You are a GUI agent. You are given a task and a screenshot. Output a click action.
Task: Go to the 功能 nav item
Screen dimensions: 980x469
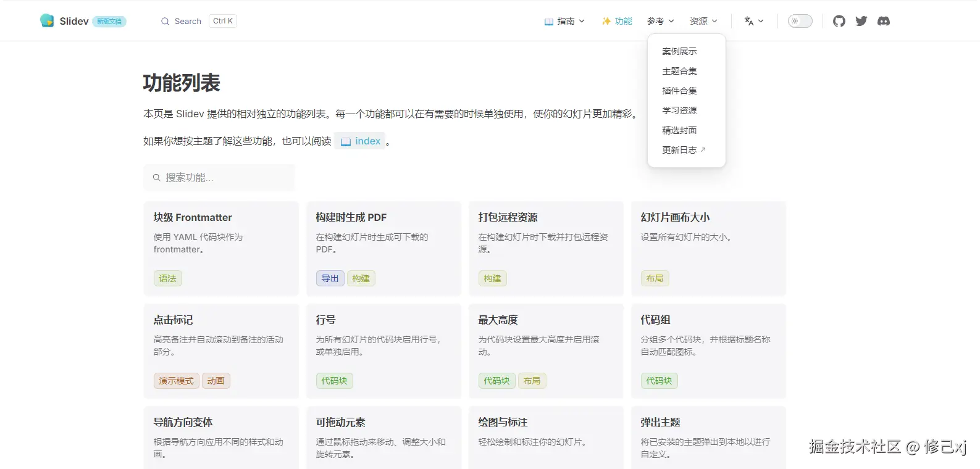(617, 21)
